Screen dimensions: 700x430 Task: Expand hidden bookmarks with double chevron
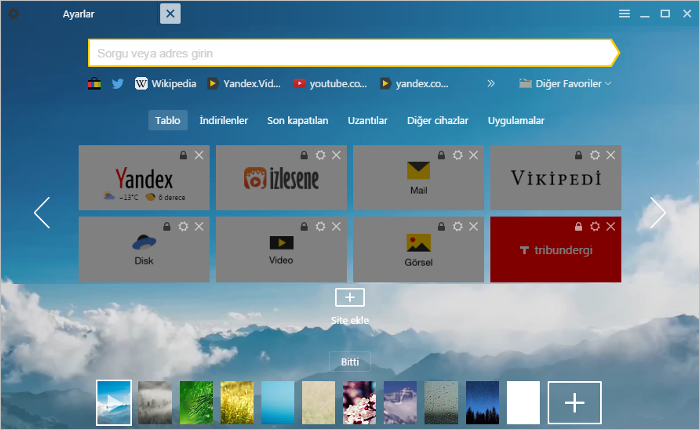(x=491, y=83)
